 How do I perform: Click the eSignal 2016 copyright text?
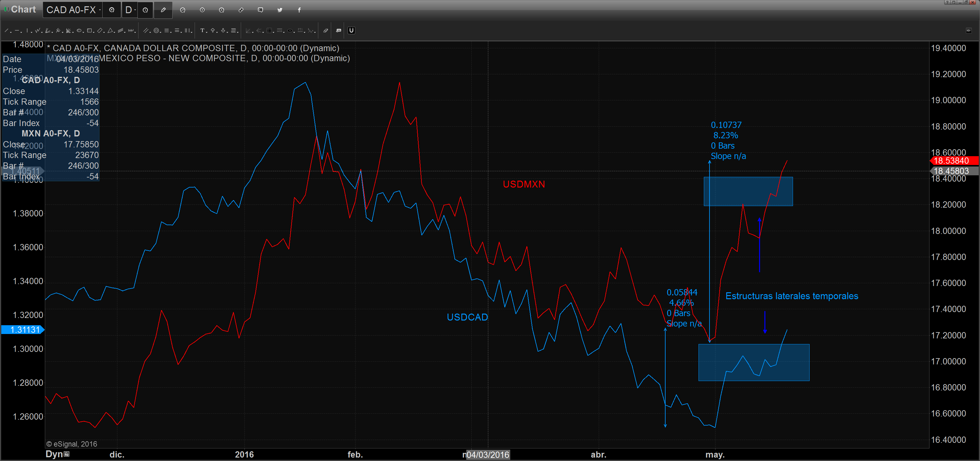pyautogui.click(x=72, y=444)
